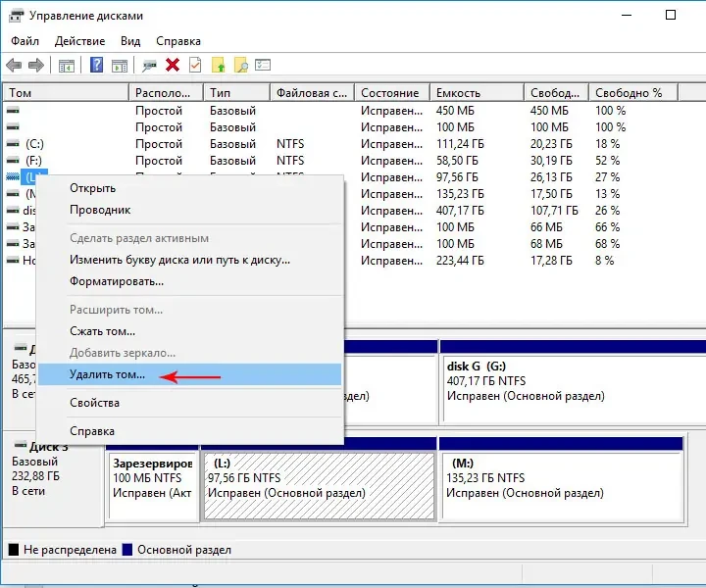Screen dimensions: 706x588
Task: Select Форматировать in the context menu
Action: coord(117,281)
